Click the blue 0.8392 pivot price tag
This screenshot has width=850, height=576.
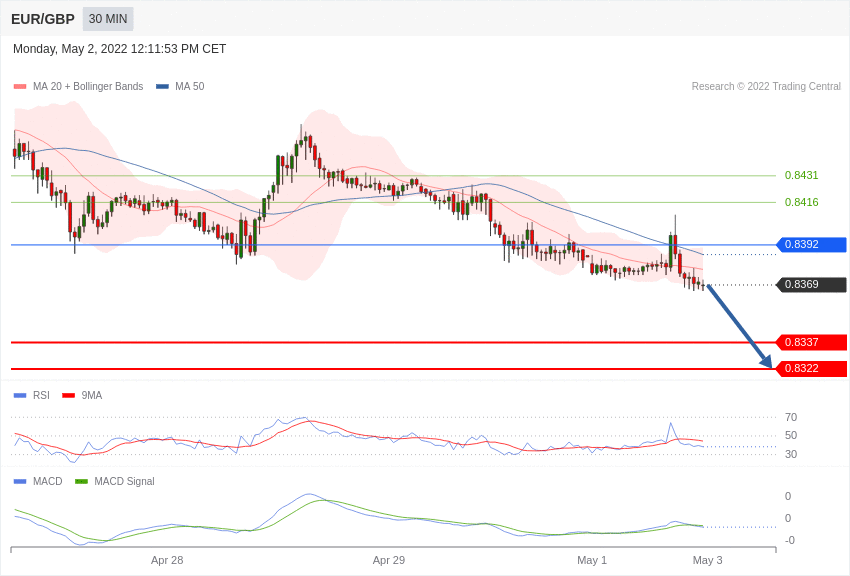(x=812, y=244)
